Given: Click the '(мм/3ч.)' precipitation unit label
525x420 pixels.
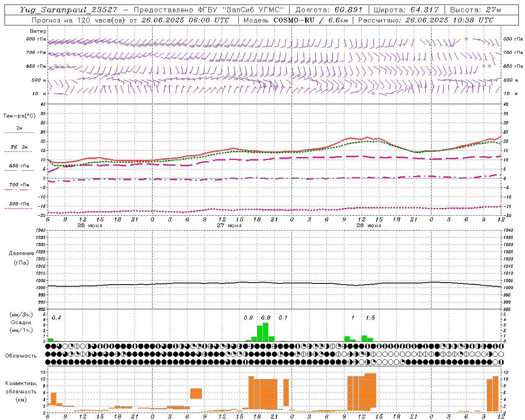Looking at the screenshot, I should (21, 315).
